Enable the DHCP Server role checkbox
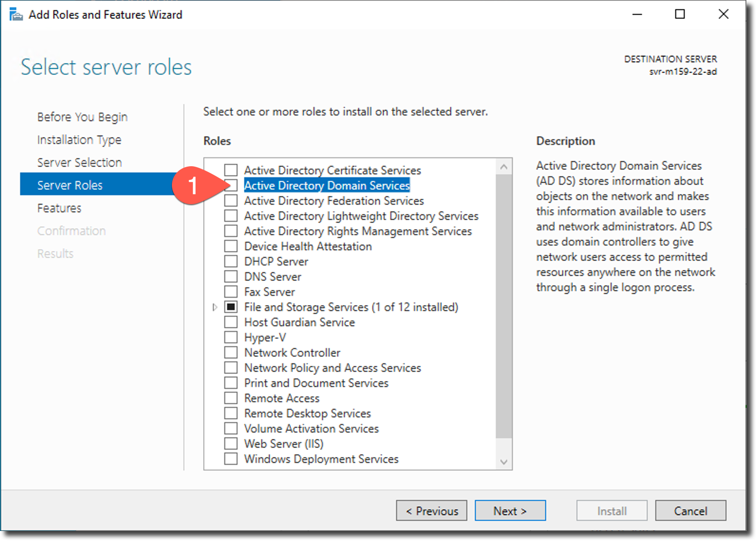Image resolution: width=756 pixels, height=549 pixels. pos(231,261)
